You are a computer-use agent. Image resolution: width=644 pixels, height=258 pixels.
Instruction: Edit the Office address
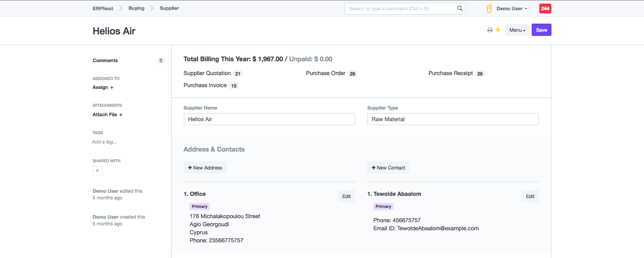coord(346,196)
